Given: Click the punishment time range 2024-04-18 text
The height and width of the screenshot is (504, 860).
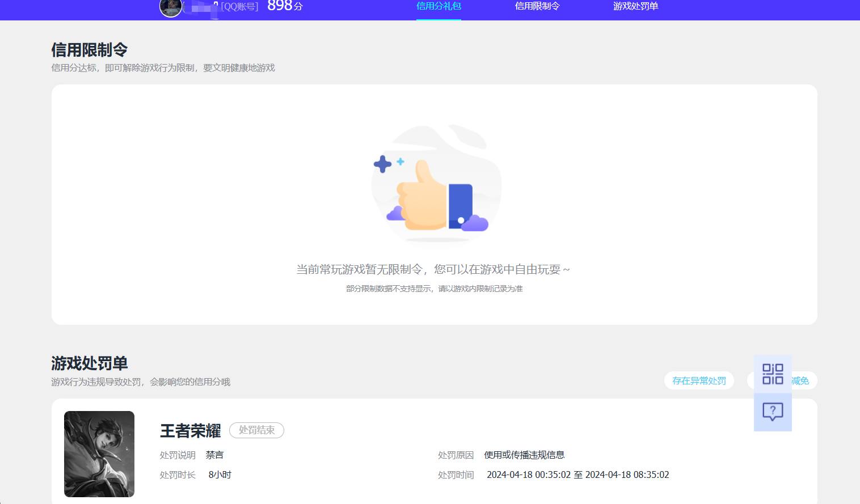Looking at the screenshot, I should tap(577, 475).
